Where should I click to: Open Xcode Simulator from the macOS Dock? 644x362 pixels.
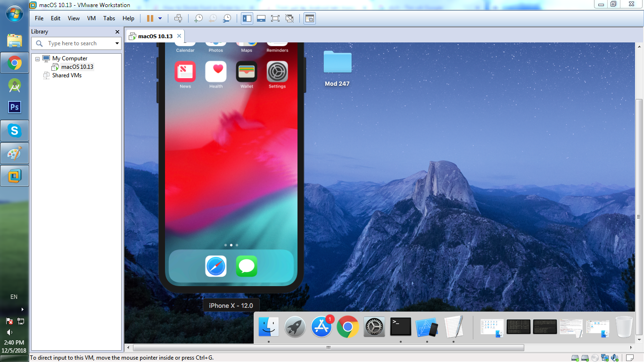427,327
